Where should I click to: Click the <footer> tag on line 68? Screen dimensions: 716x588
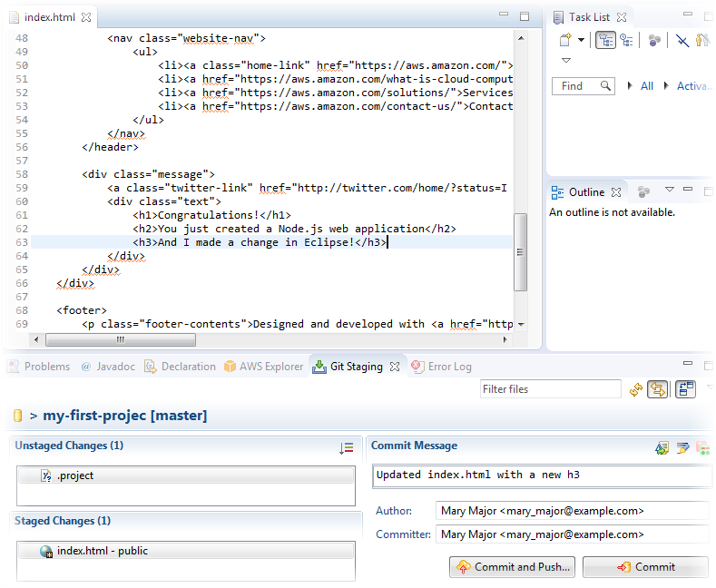click(82, 310)
